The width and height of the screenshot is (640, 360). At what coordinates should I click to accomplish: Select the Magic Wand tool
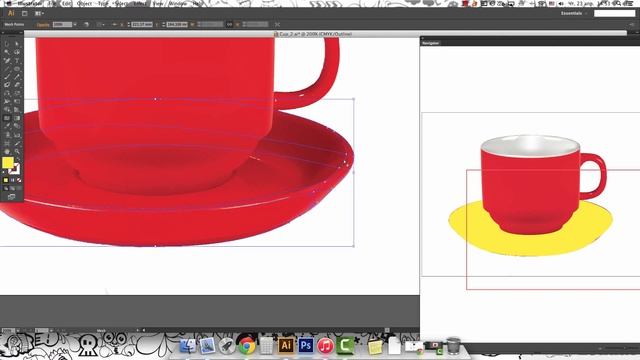7,52
